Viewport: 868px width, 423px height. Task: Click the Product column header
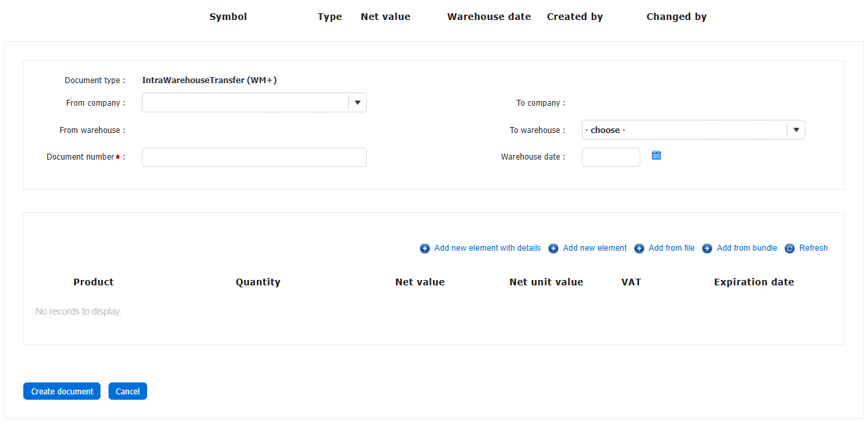(x=93, y=282)
